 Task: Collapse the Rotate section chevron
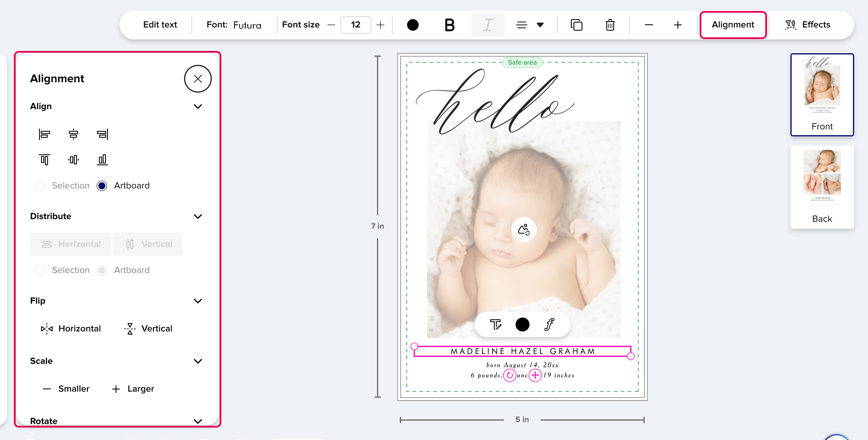coord(198,421)
